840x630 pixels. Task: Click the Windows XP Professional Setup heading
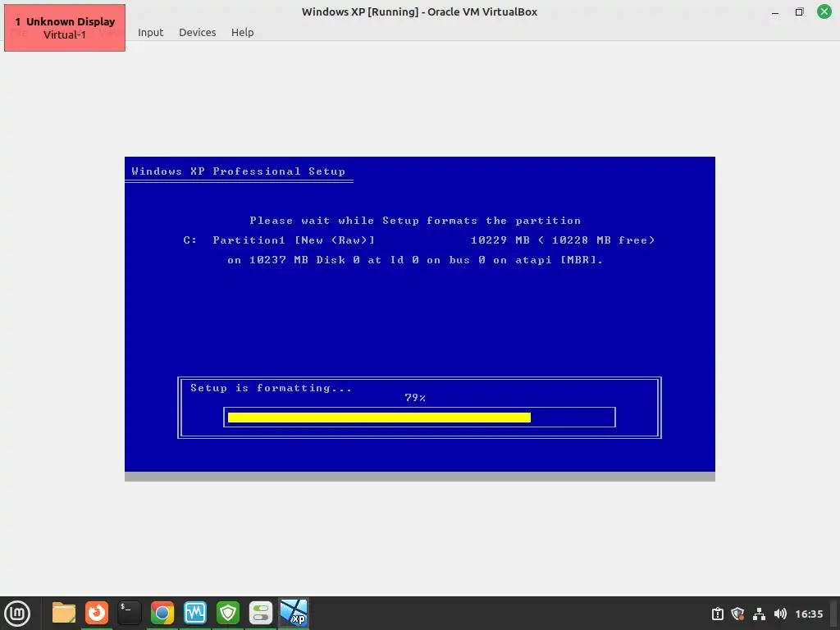239,171
